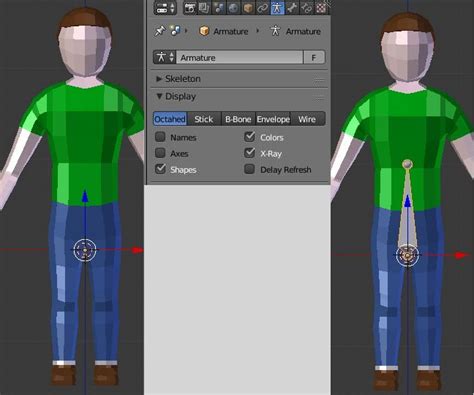
Task: Select Octahedral bone display
Action: (x=170, y=119)
